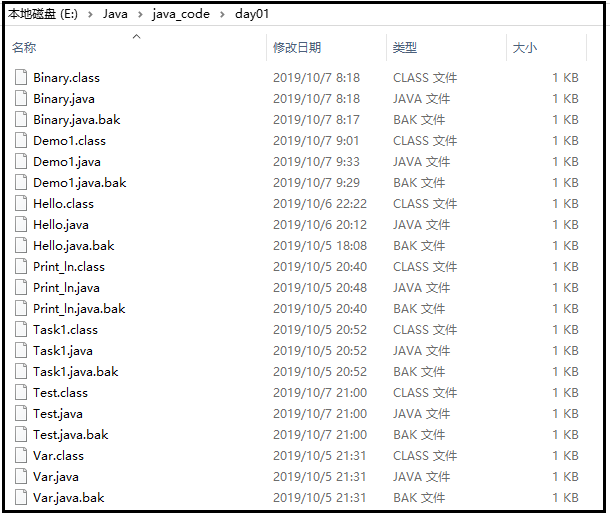Image resolution: width=610 pixels, height=514 pixels.
Task: Click the Hello.java.bak file icon
Action: [x=21, y=245]
